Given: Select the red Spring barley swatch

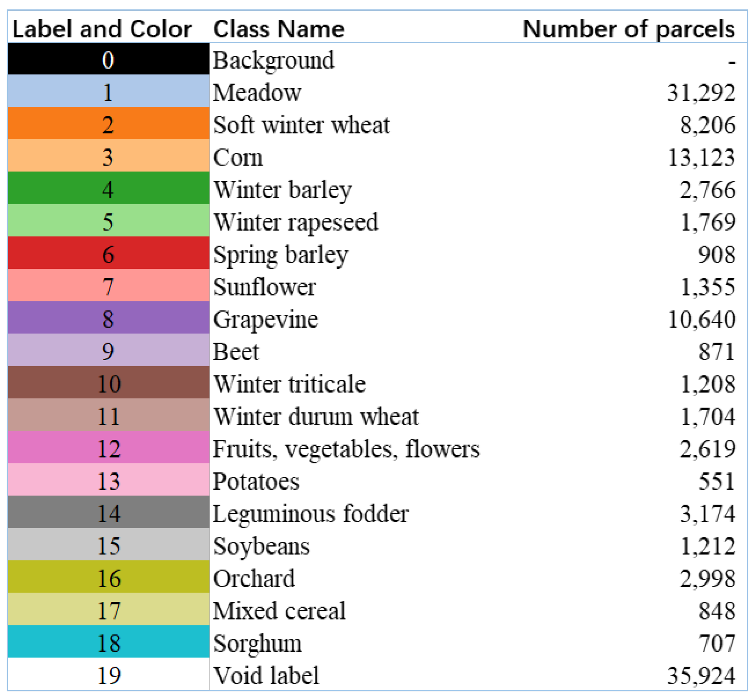Looking at the screenshot, I should [x=108, y=254].
